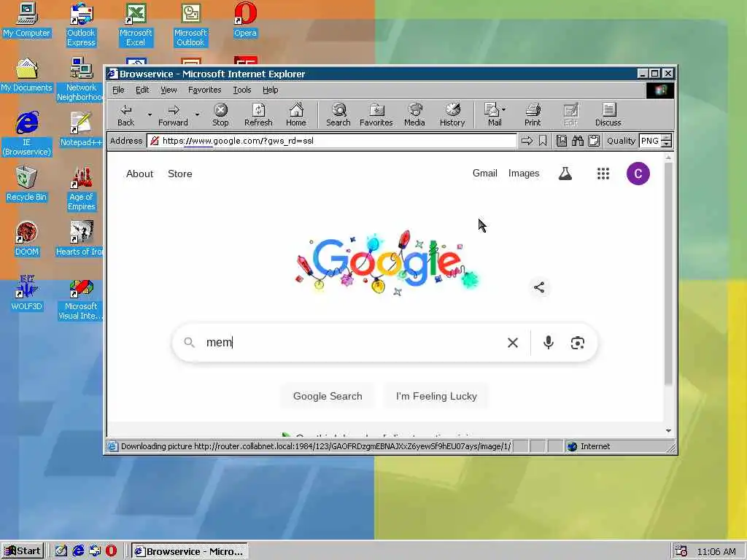The height and width of the screenshot is (560, 747).
Task: Clear the search box with X
Action: click(513, 343)
